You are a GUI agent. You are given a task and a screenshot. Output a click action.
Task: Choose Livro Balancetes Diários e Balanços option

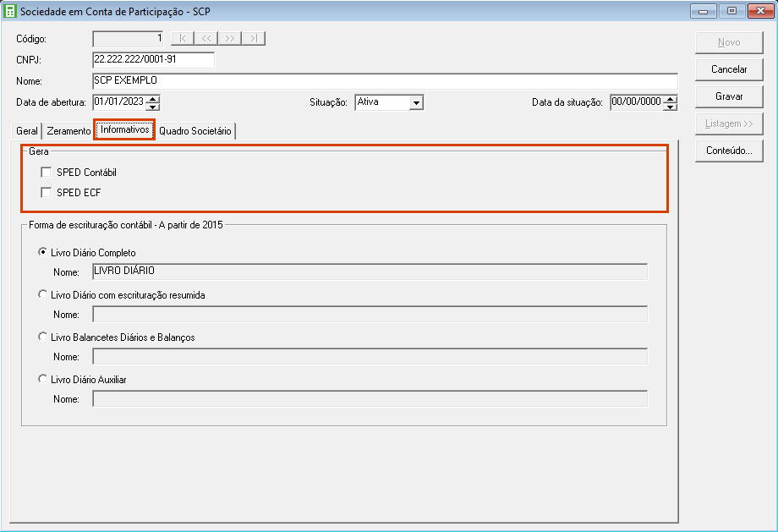pyautogui.click(x=43, y=337)
